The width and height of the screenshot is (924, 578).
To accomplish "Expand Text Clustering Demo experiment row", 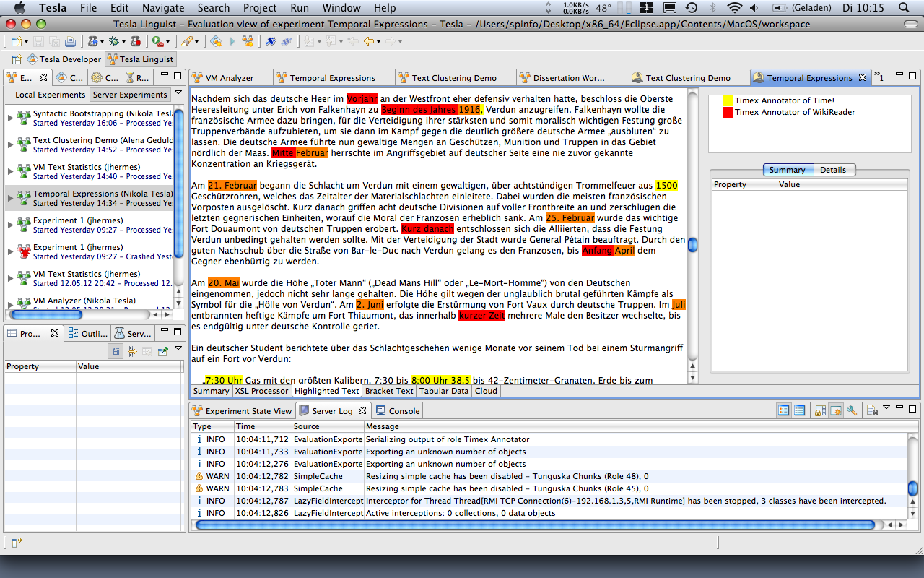I will tap(10, 144).
